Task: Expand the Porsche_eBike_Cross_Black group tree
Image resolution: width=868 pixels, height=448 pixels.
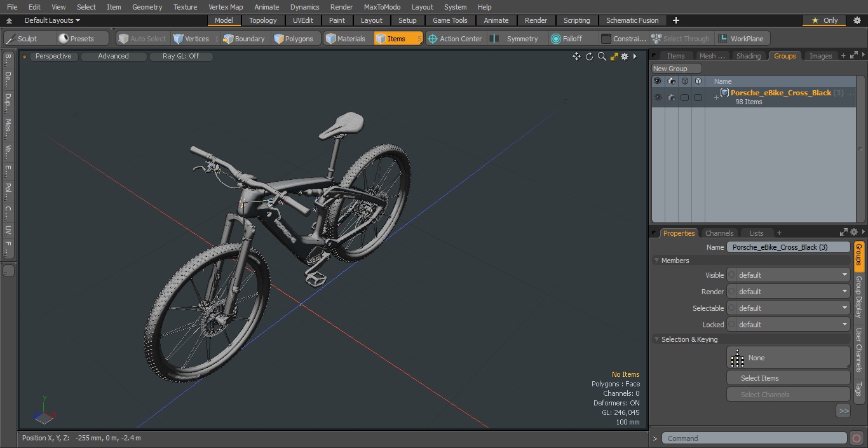Action: coord(716,97)
